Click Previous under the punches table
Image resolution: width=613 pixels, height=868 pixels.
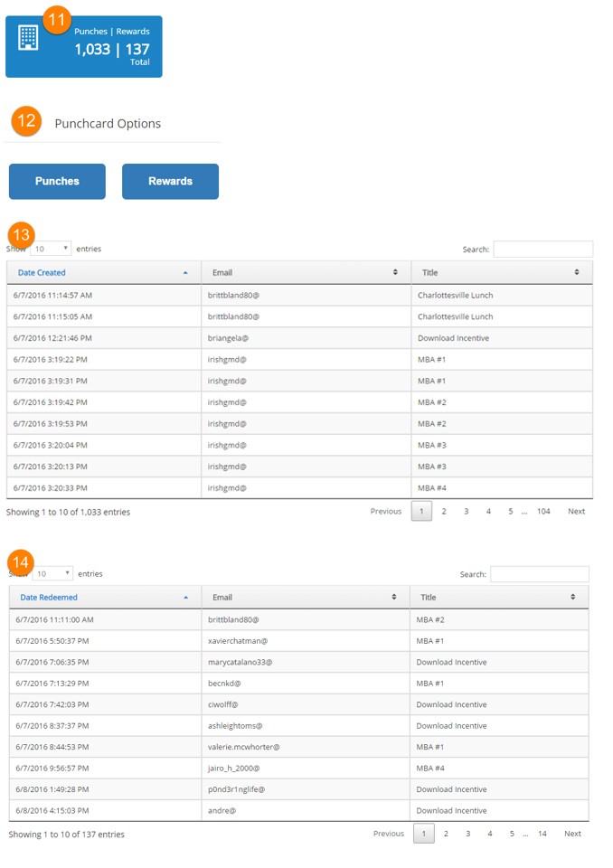tap(386, 511)
